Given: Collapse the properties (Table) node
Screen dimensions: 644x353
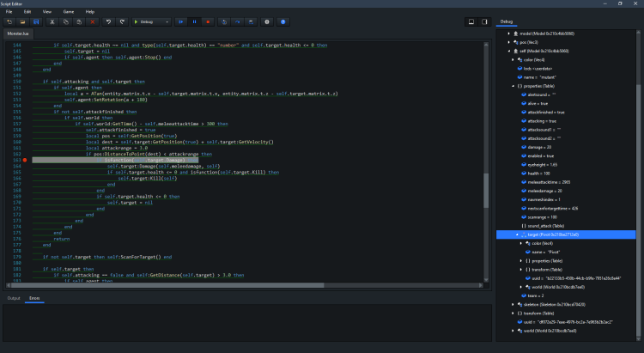Looking at the screenshot, I should click(x=513, y=87).
